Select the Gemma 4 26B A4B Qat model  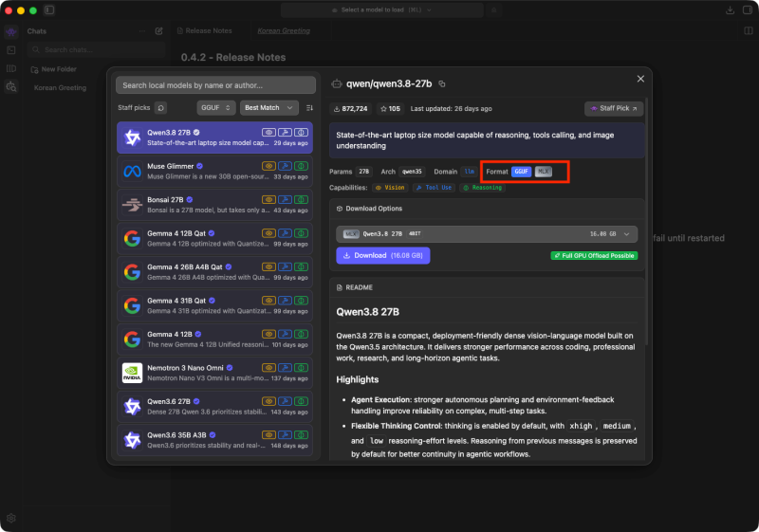(214, 272)
